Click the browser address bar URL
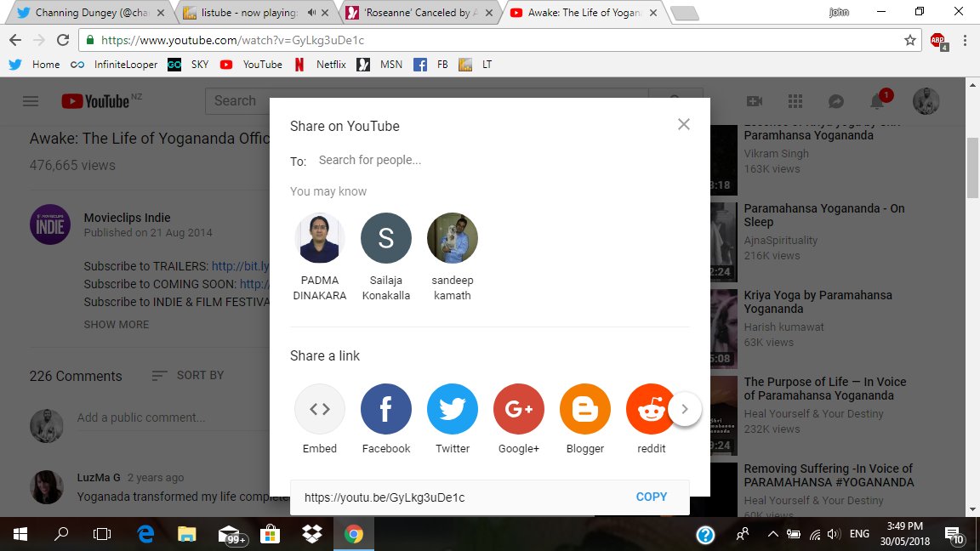980x551 pixels. point(232,40)
